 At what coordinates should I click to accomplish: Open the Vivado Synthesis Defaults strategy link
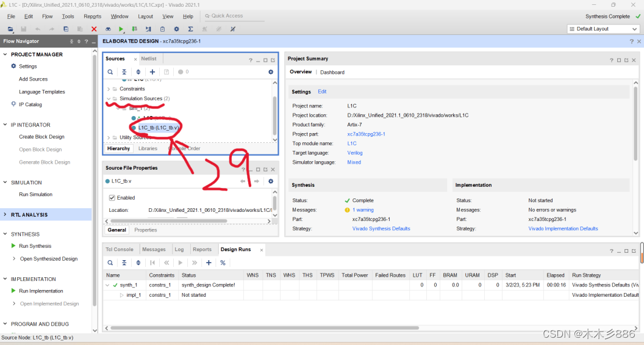point(381,228)
